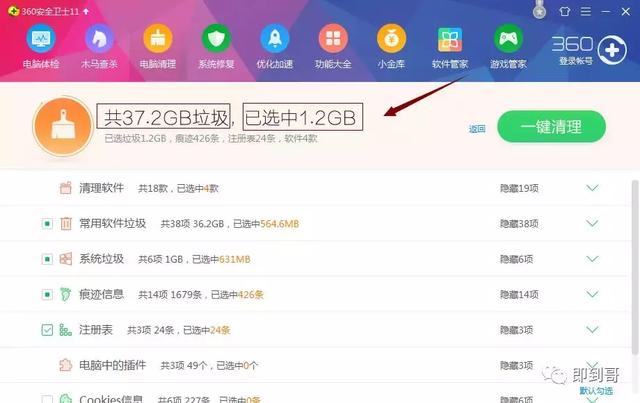Viewport: 640px width, 403px height.
Task: Click the 已选垃圾1.2GB summary line
Action: click(211, 138)
